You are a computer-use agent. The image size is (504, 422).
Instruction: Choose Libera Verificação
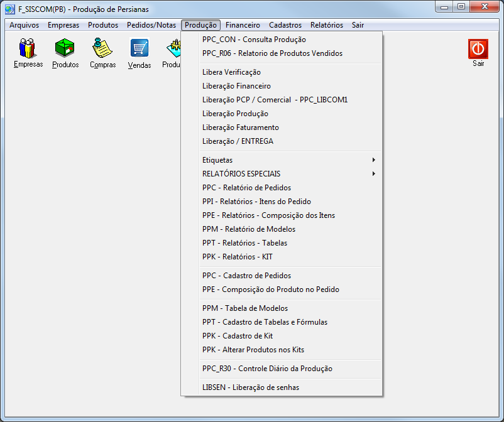pyautogui.click(x=291, y=72)
